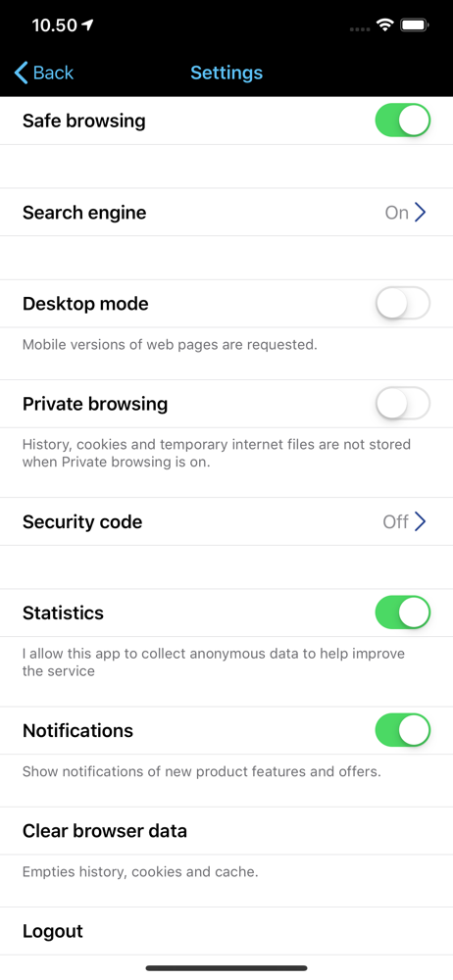Turn off the Statistics switch

tap(403, 612)
